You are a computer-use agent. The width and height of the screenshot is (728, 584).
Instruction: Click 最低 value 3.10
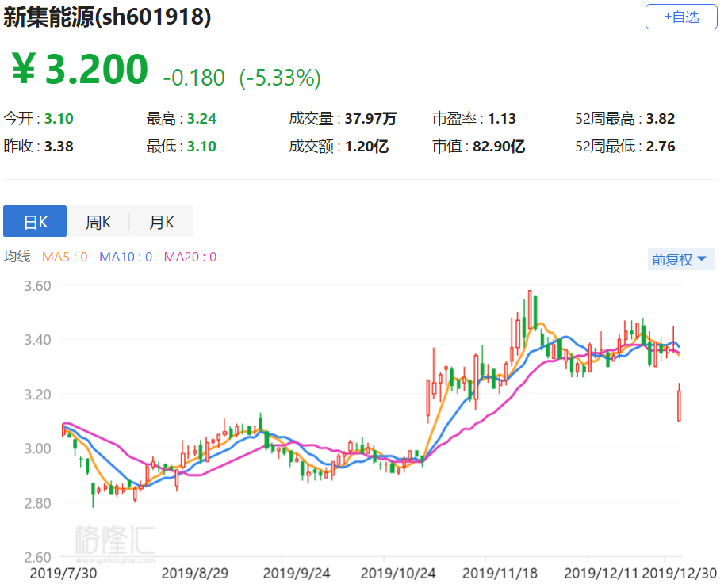coord(202,146)
